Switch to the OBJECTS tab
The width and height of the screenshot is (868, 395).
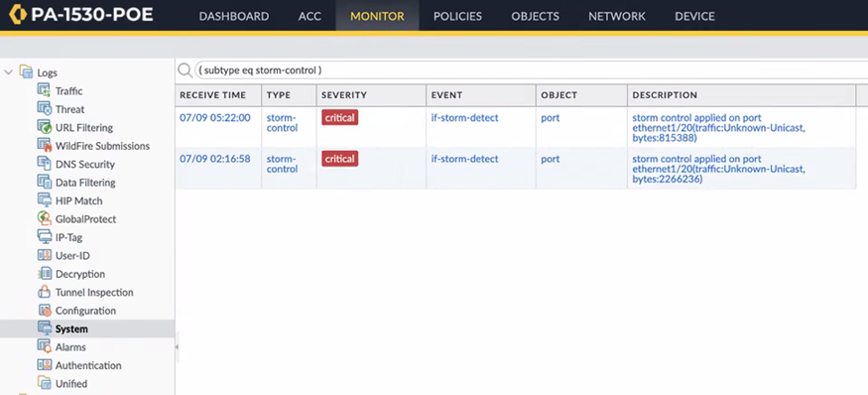[x=535, y=16]
